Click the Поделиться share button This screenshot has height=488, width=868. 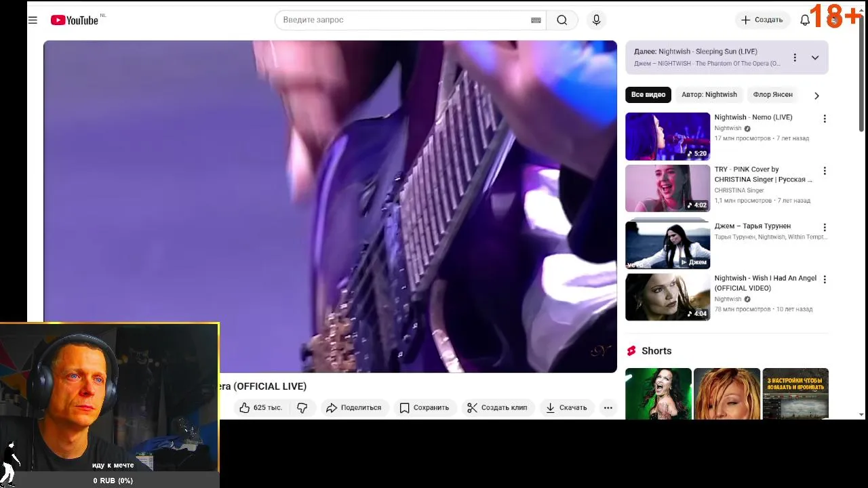pyautogui.click(x=353, y=407)
